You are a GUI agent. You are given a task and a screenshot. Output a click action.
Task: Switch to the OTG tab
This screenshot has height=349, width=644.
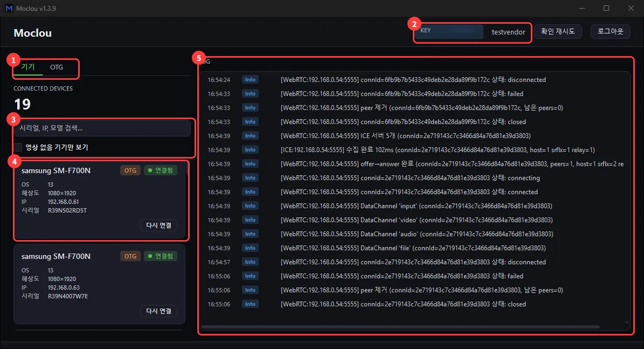coord(57,67)
